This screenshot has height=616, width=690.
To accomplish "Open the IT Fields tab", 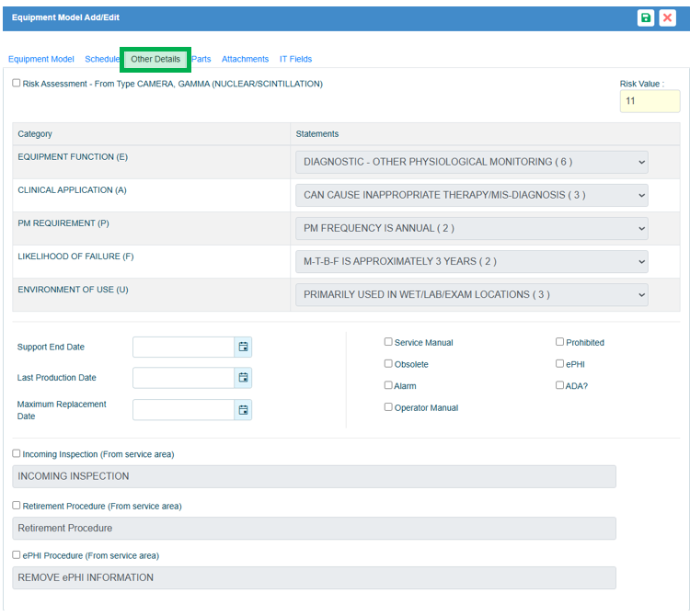I will point(295,59).
